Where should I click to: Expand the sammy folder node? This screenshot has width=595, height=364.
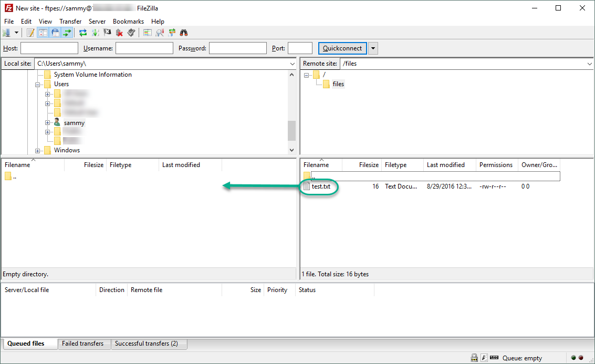point(47,122)
